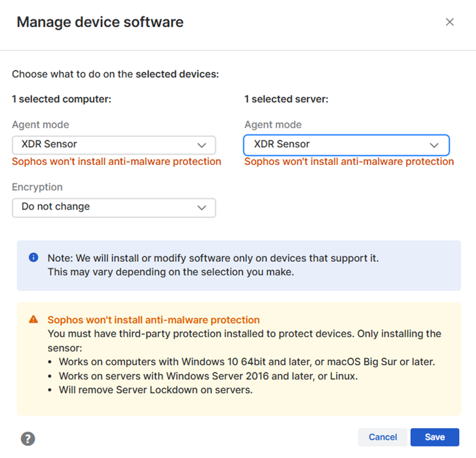Click the red warning under computer Agent mode
This screenshot has height=458, width=476.
pyautogui.click(x=117, y=161)
